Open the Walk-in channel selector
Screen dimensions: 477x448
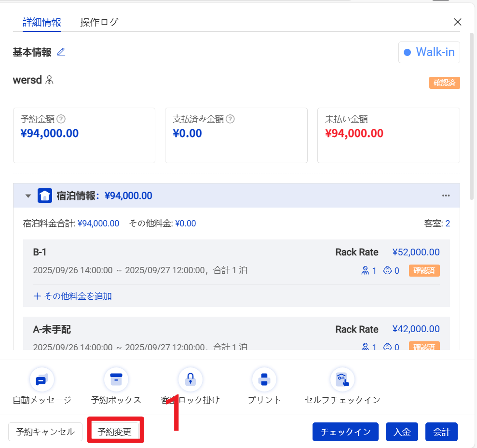429,52
